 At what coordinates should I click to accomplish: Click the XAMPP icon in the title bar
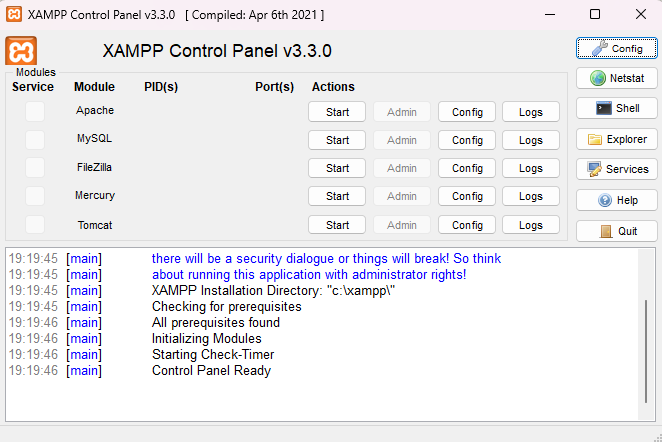[14, 14]
